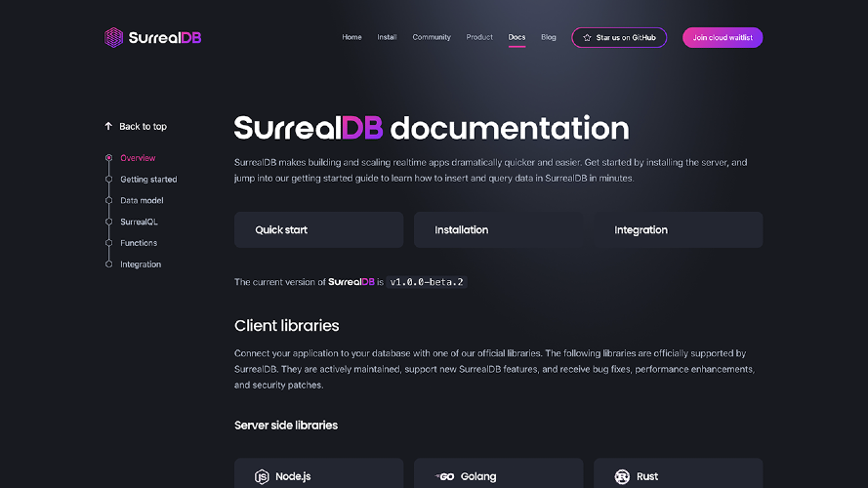868x488 pixels.
Task: Click the Client libraries heading
Action: (x=287, y=325)
